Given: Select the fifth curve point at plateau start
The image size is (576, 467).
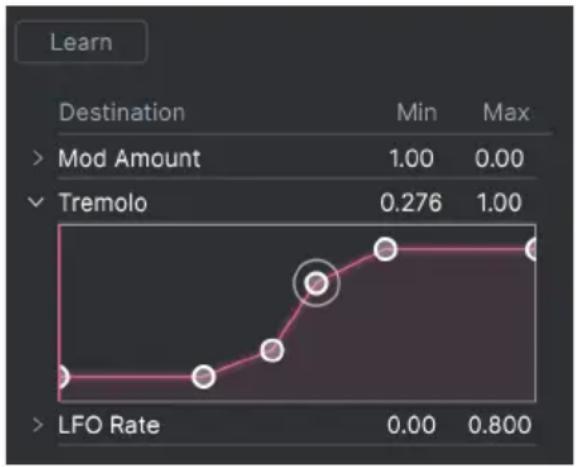Looking at the screenshot, I should pos(385,249).
